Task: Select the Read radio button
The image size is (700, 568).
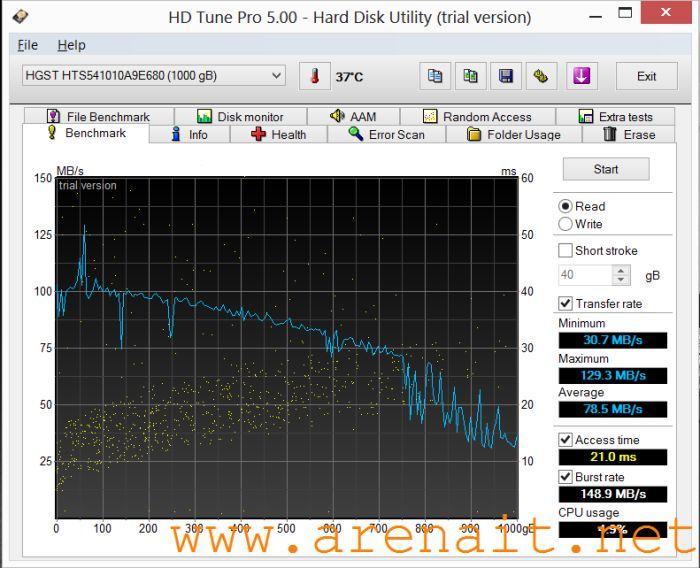Action: 566,206
